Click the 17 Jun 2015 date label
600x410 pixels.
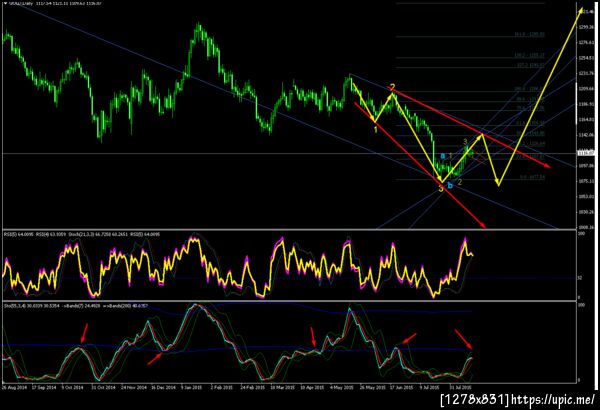pyautogui.click(x=402, y=387)
